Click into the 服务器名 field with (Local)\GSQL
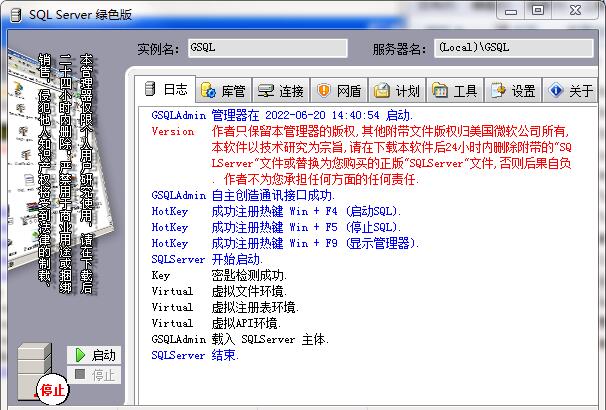The width and height of the screenshot is (606, 410). 514,48
